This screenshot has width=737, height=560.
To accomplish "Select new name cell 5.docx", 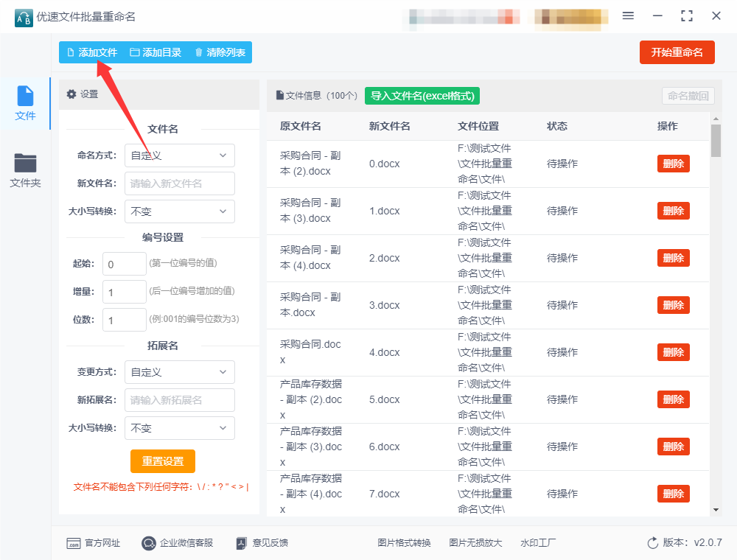I will pyautogui.click(x=385, y=400).
